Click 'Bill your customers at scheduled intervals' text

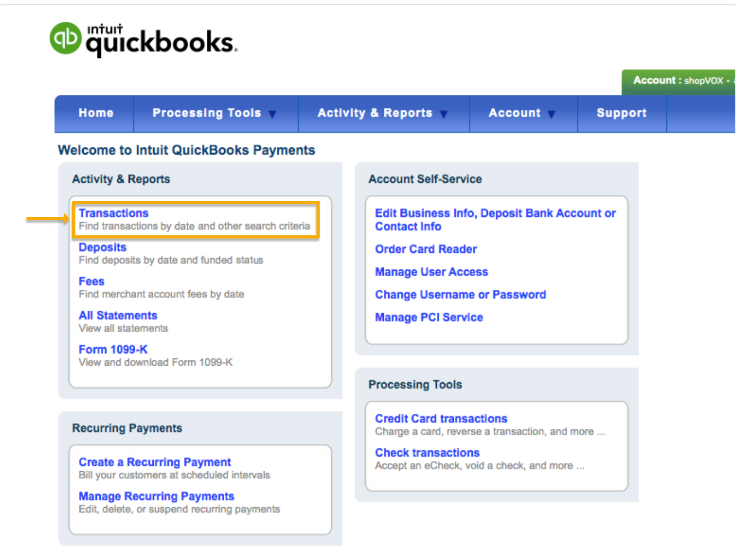174,475
